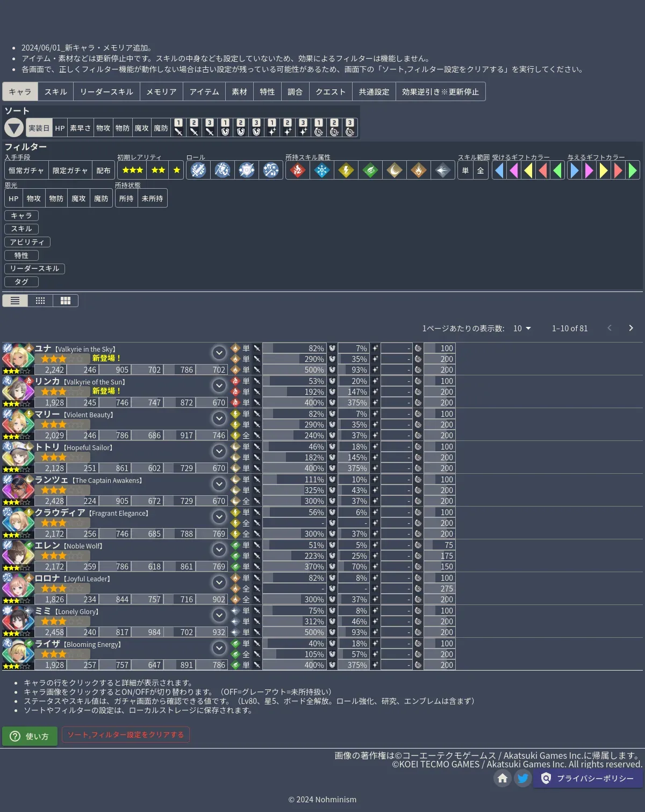Image resolution: width=645 pixels, height=812 pixels.
Task: Sort by skill 1 shield icon
Action: point(226,128)
